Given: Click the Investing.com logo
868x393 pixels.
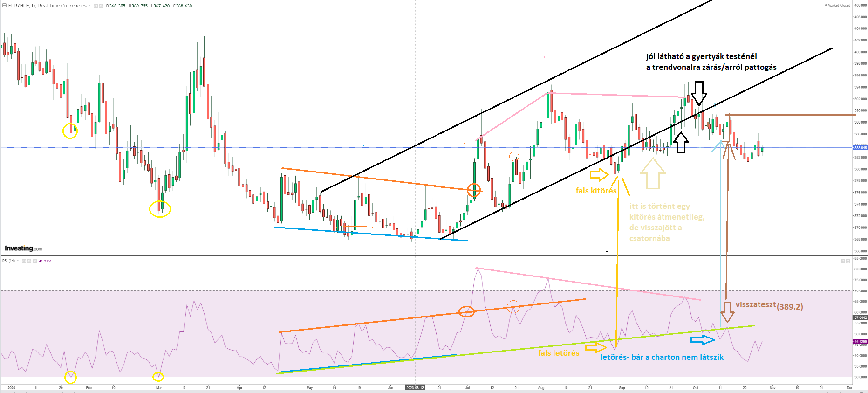Looking at the screenshot, I should (x=23, y=248).
